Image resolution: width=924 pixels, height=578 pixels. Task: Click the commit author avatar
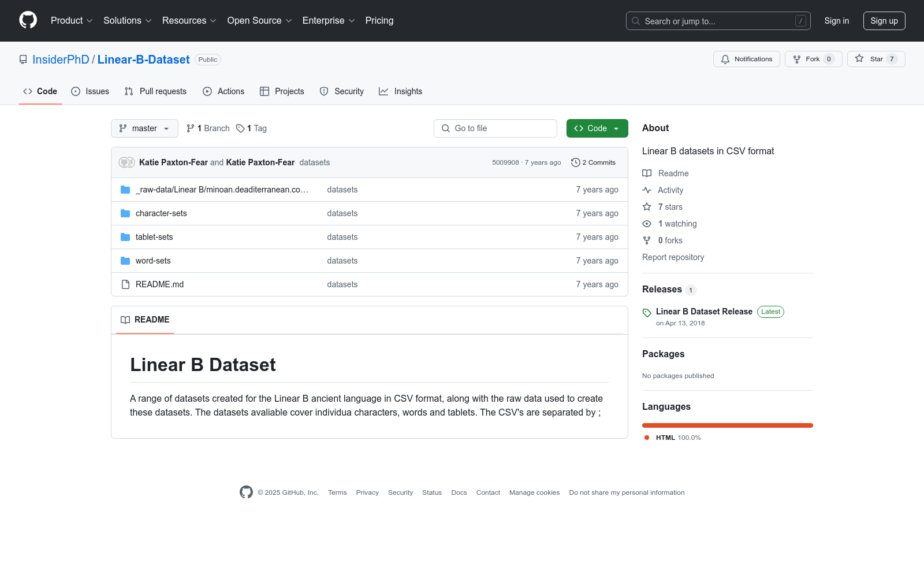pyautogui.click(x=126, y=162)
